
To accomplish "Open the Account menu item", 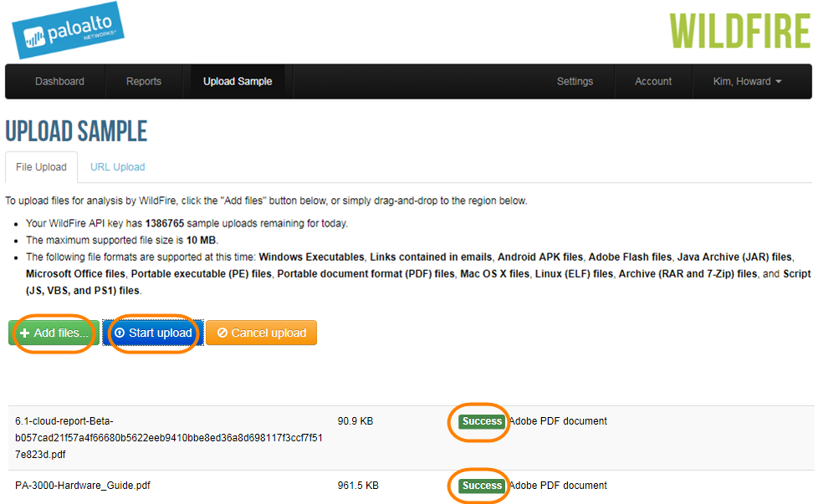I will point(652,81).
